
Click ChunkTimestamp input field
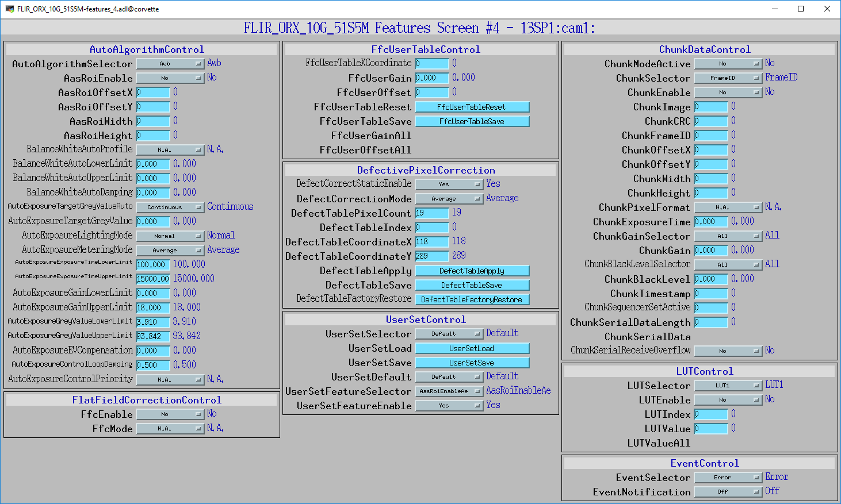coord(711,294)
